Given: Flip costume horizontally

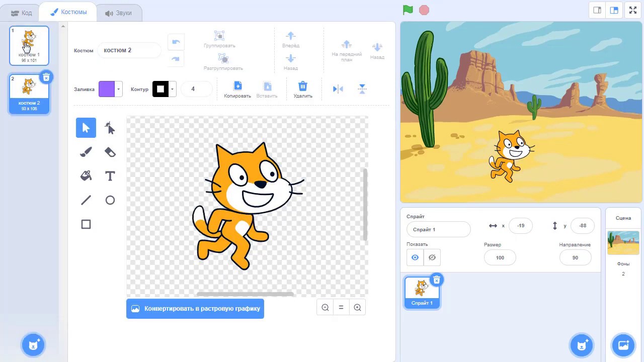Looking at the screenshot, I should point(338,89).
